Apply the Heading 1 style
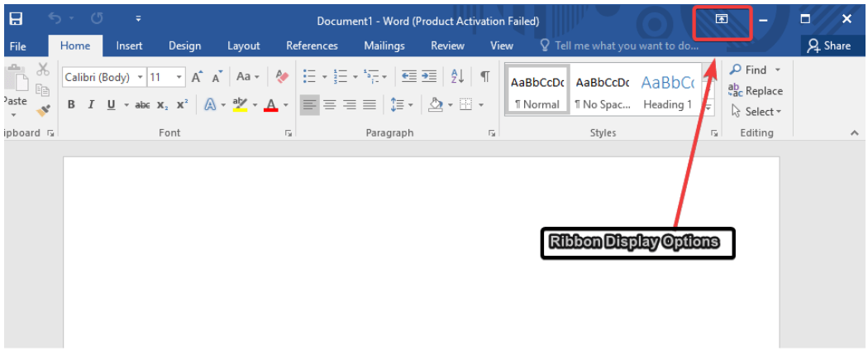This screenshot has width=868, height=351. click(667, 90)
